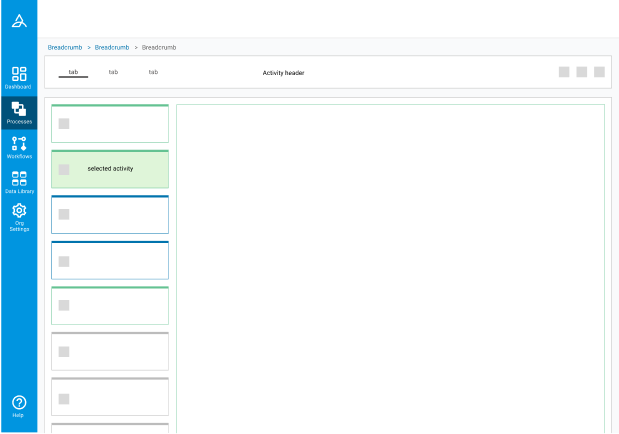The height and width of the screenshot is (434, 619).
Task: Click the Activity header title
Action: pyautogui.click(x=283, y=73)
